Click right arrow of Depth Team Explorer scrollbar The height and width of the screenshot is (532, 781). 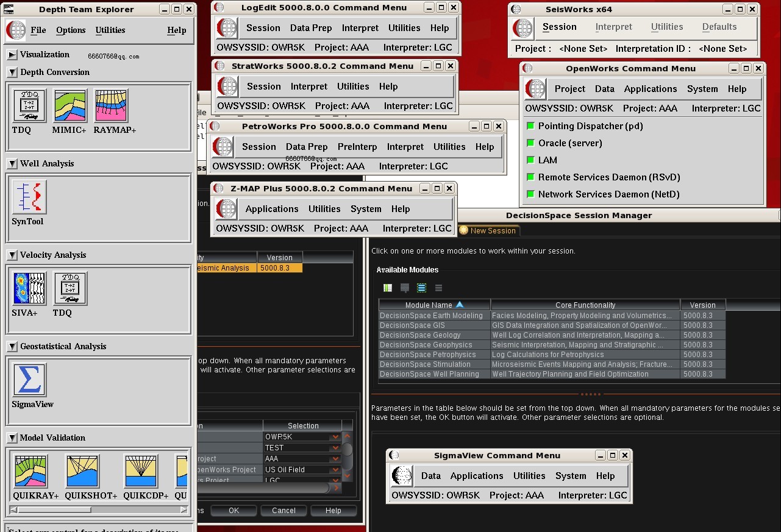[x=183, y=510]
